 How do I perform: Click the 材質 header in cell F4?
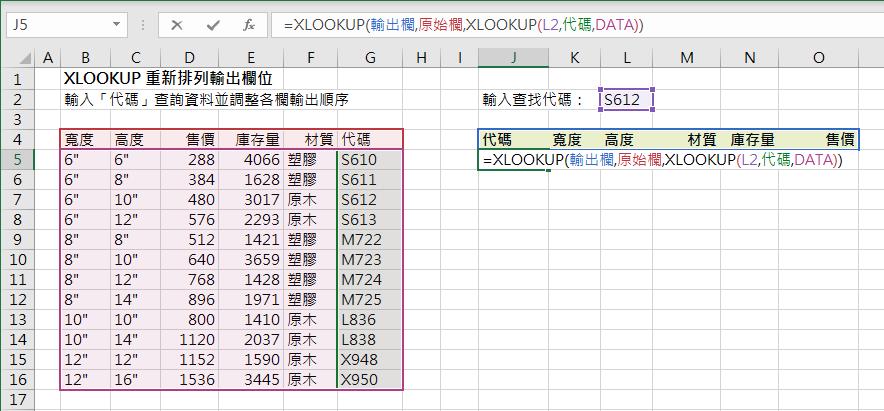310,139
